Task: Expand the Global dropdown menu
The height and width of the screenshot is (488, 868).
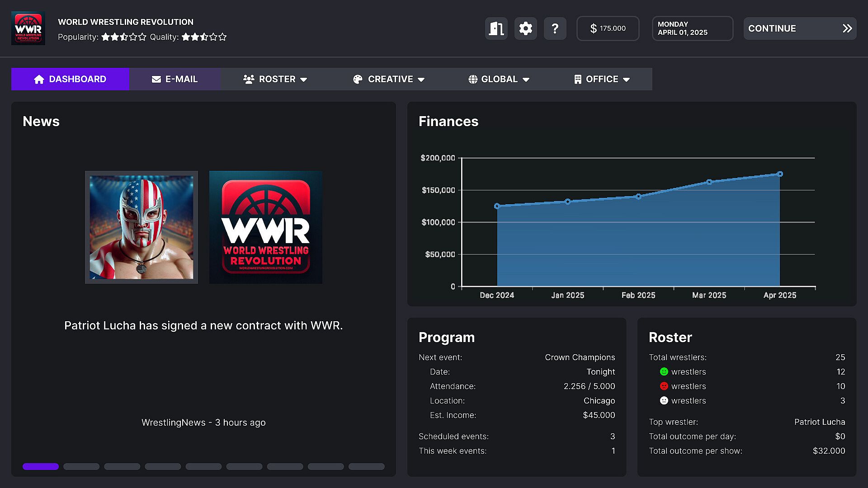Action: 499,79
